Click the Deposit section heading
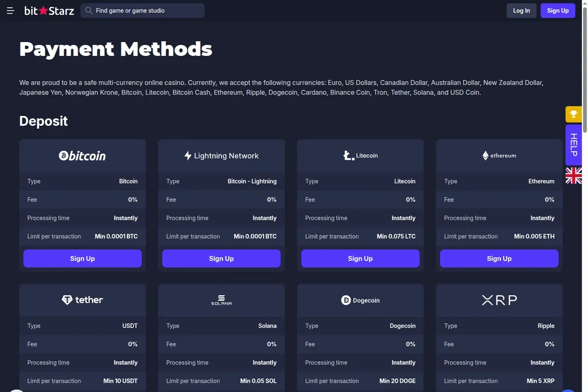This screenshot has height=392, width=588. click(x=44, y=121)
